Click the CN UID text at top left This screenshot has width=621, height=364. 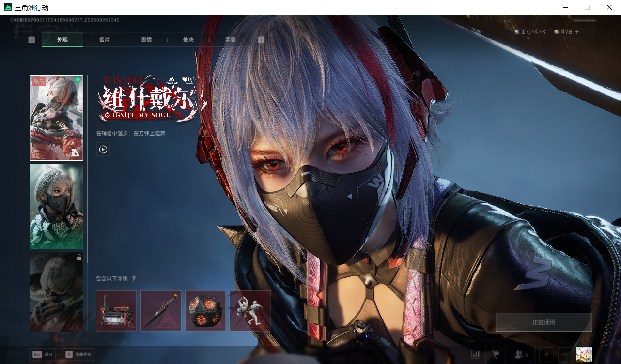click(65, 20)
